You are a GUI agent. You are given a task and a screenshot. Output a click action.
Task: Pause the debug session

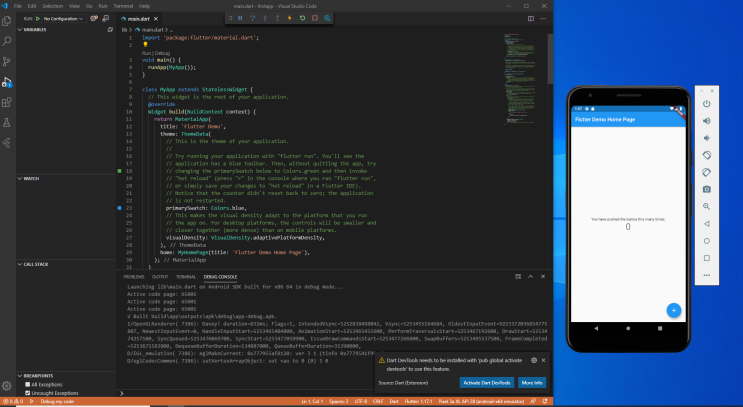pyautogui.click(x=240, y=18)
